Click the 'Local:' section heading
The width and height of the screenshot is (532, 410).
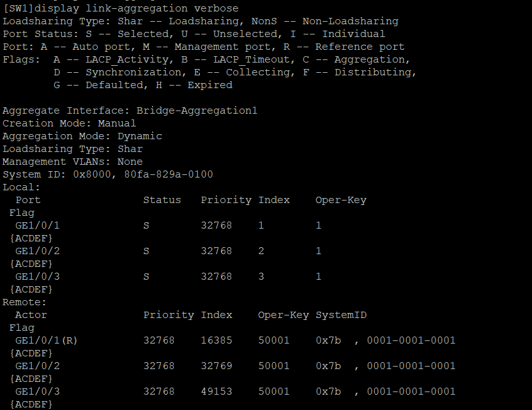21,187
